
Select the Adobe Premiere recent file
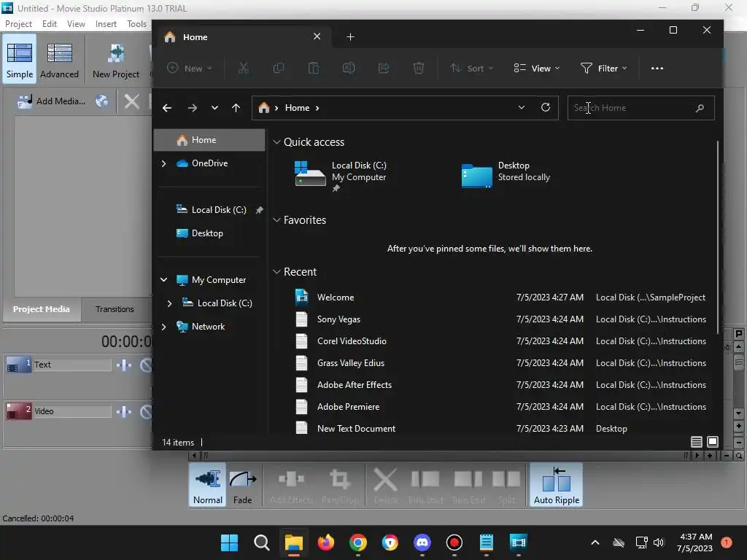[x=500, y=407]
